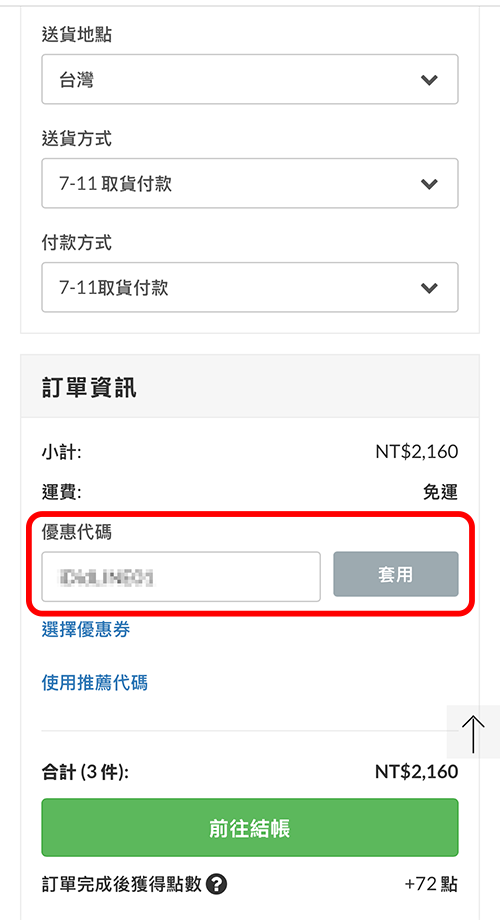Click the 送貨地點 field label
This screenshot has width=500, height=920.
[76, 35]
